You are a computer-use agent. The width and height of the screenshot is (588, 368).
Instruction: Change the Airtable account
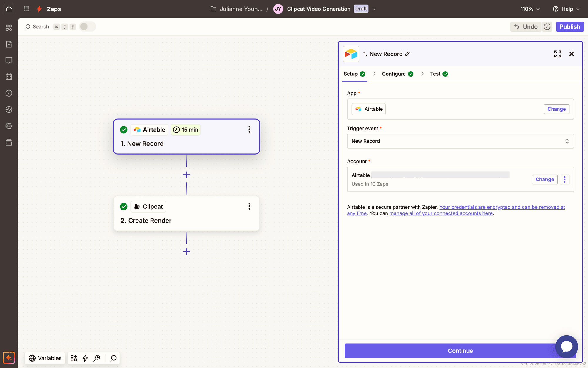pyautogui.click(x=544, y=179)
